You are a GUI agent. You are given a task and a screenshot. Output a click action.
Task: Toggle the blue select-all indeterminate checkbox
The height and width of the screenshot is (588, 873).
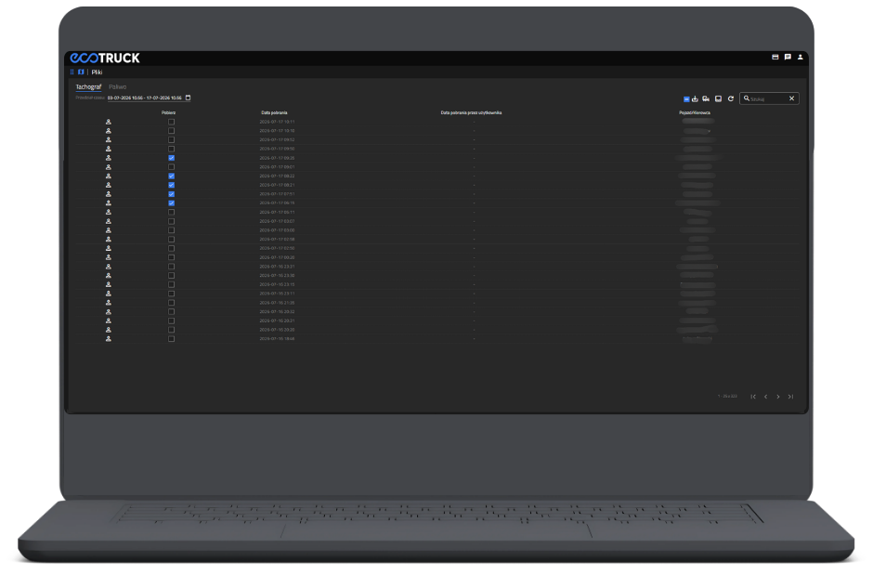coord(686,99)
